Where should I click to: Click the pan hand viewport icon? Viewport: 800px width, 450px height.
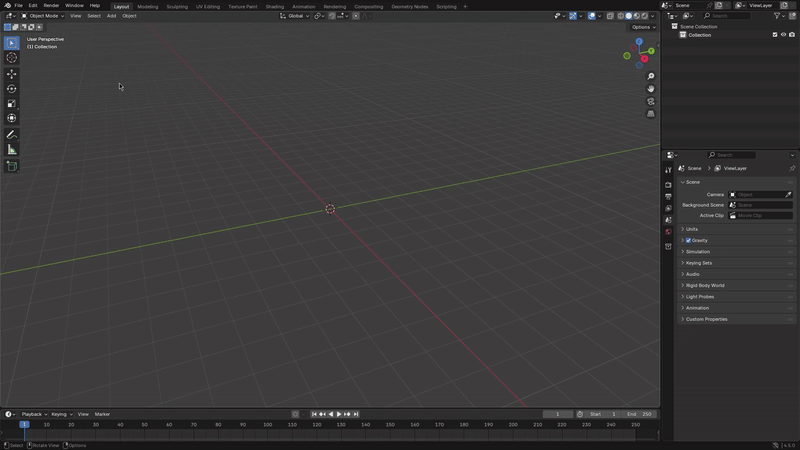pyautogui.click(x=651, y=89)
